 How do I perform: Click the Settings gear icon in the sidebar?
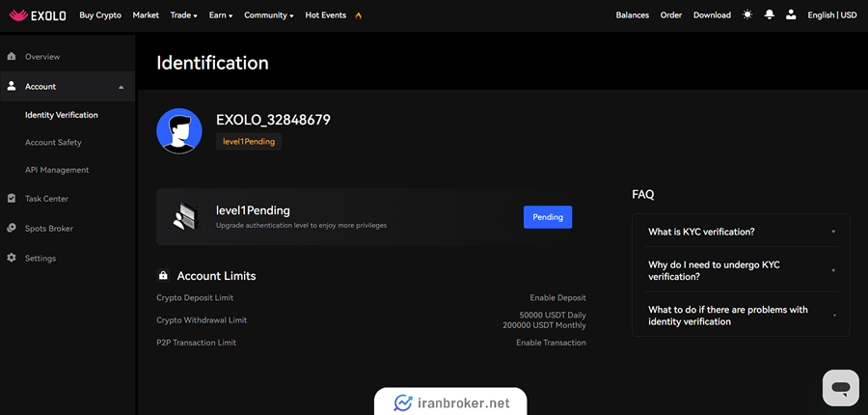coord(11,259)
